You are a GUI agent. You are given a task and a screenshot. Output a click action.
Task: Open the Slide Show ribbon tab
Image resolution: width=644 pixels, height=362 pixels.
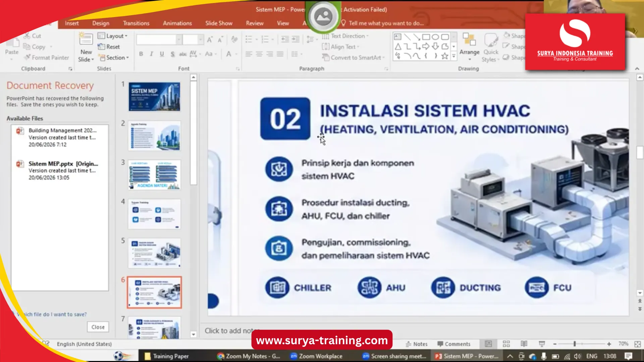[219, 23]
